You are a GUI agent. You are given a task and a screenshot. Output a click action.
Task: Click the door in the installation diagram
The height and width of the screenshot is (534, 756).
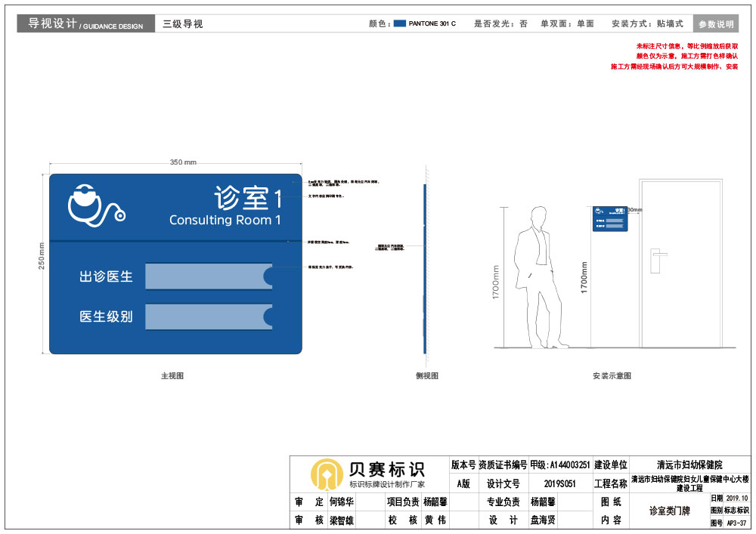[680, 264]
